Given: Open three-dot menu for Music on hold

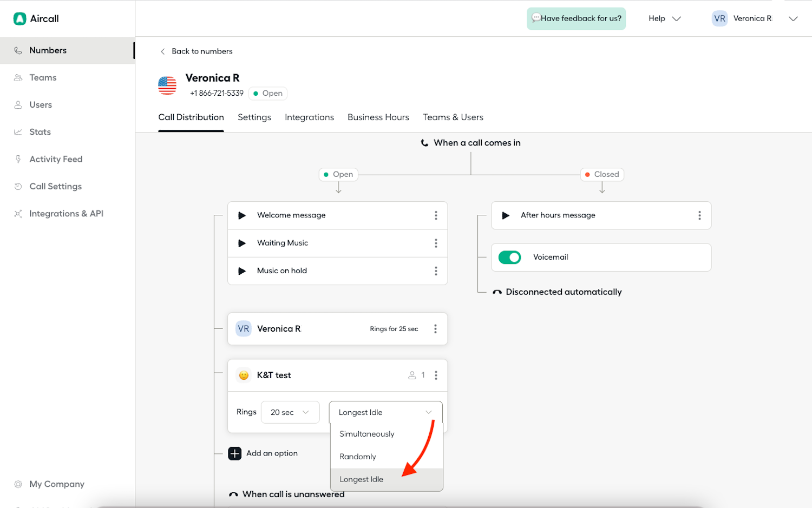Looking at the screenshot, I should 436,271.
